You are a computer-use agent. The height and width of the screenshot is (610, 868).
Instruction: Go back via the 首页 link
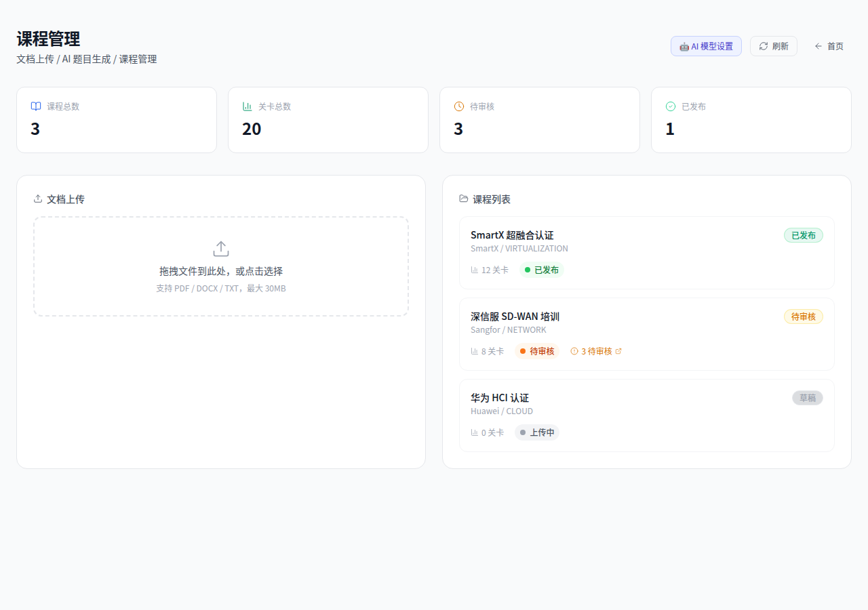pos(829,46)
